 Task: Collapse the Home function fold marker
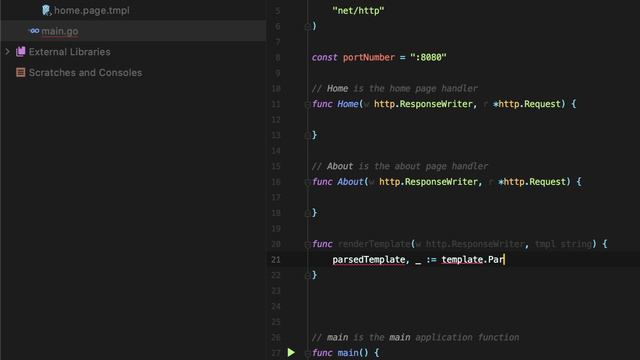pyautogui.click(x=307, y=104)
